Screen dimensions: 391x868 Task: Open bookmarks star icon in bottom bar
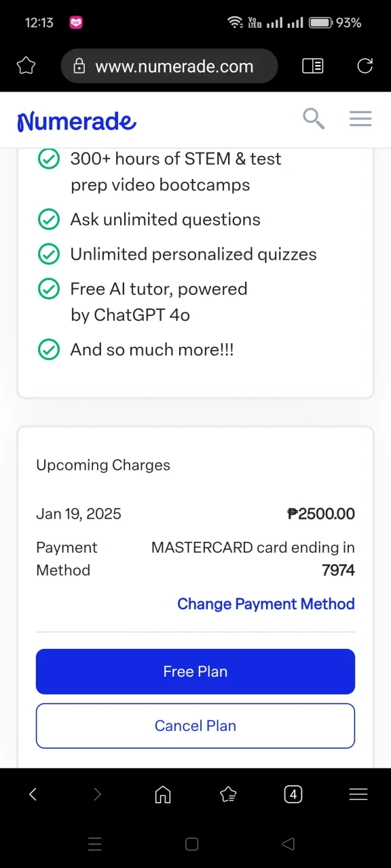click(228, 794)
